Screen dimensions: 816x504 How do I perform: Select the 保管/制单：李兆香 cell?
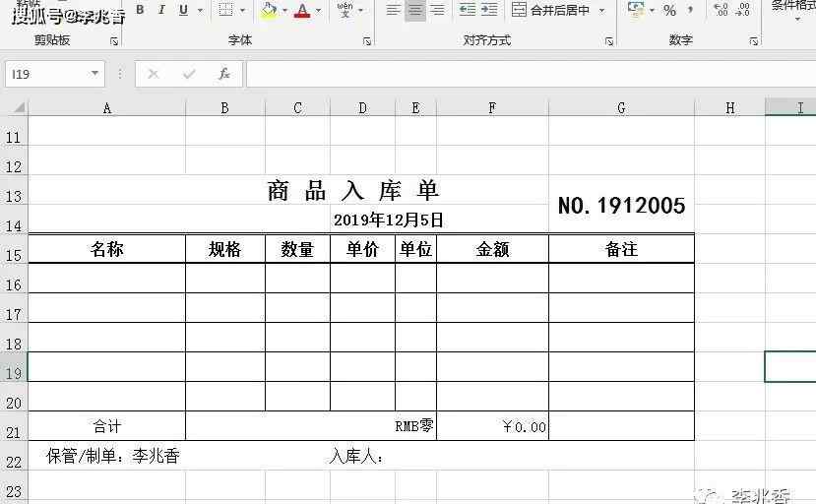113,456
